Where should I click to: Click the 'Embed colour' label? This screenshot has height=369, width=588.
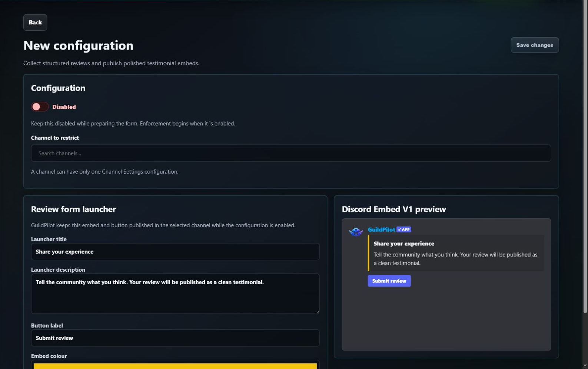[x=49, y=356]
